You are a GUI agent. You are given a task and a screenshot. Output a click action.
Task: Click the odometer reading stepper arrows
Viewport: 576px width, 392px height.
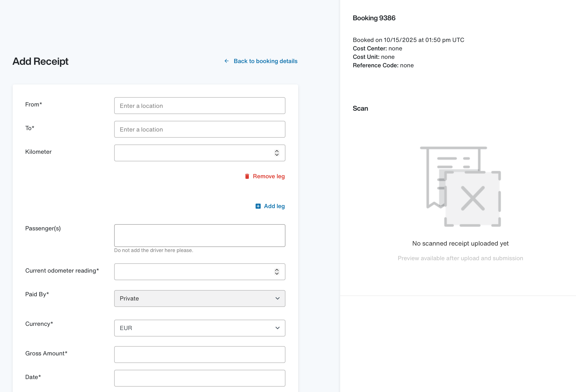point(277,272)
